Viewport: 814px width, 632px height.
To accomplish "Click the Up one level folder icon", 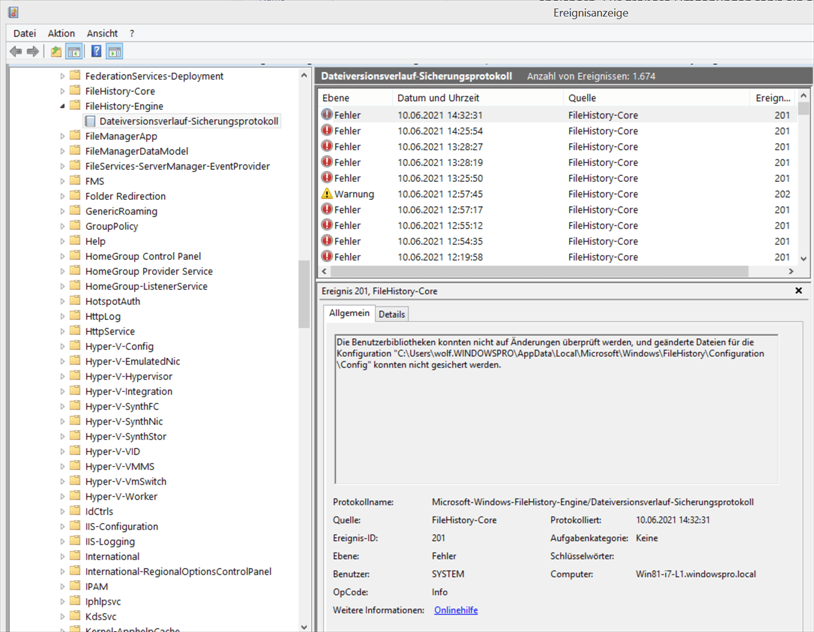I will click(x=56, y=51).
